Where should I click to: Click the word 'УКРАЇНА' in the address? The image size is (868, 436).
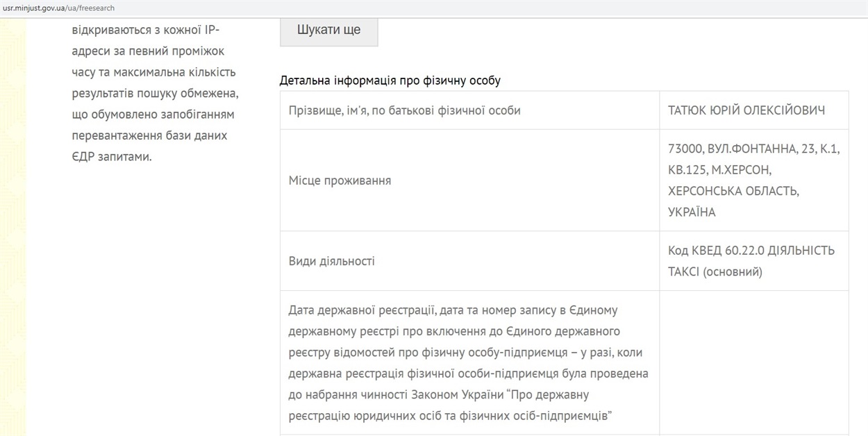coord(692,212)
